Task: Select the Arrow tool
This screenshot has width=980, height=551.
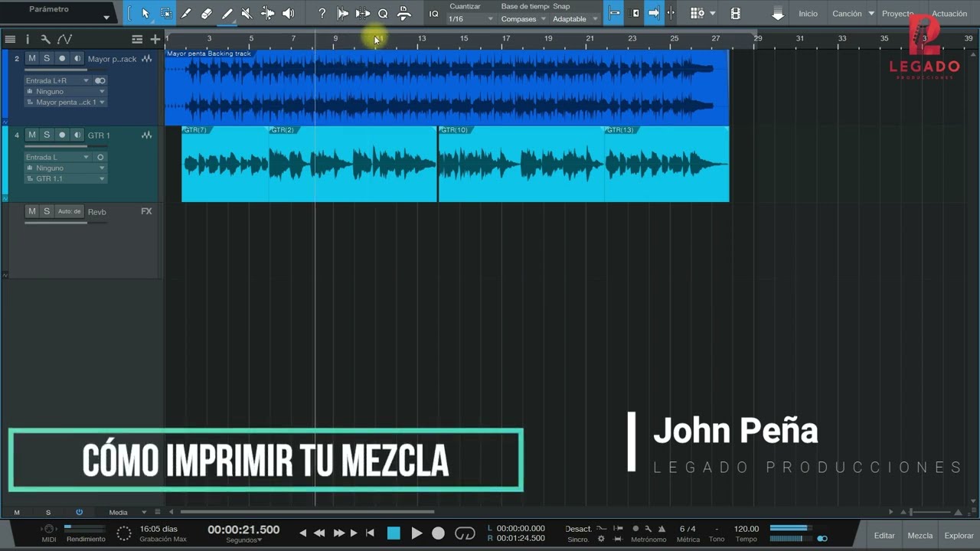Action: click(x=145, y=13)
